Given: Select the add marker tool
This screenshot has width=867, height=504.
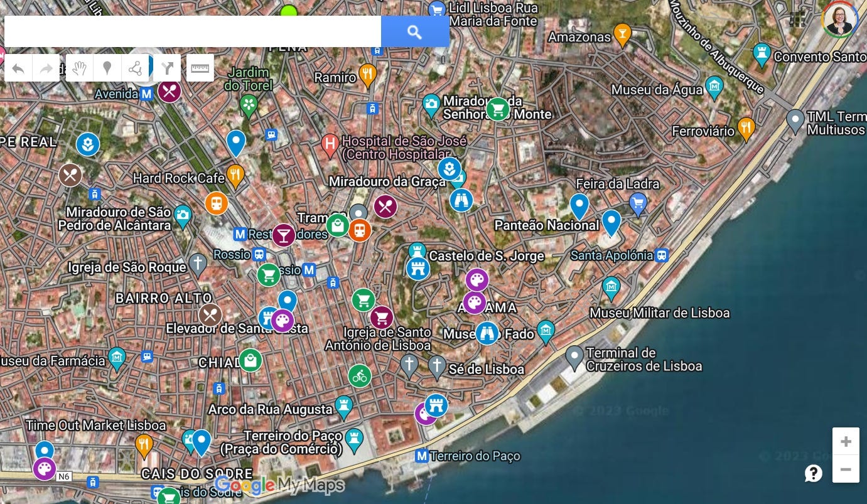Looking at the screenshot, I should 107,68.
